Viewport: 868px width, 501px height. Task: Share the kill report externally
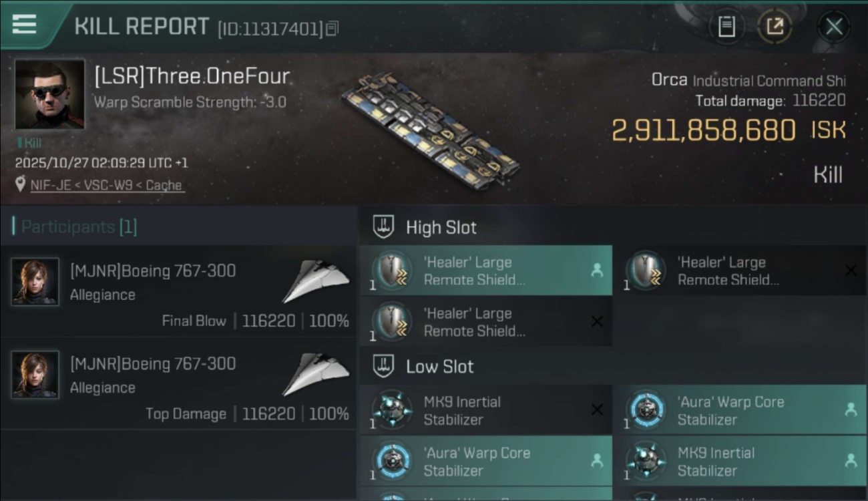[775, 27]
